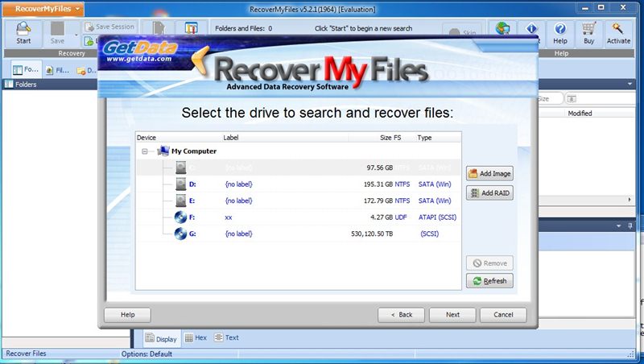Click the G: optical disc icon
Image resolution: width=644 pixels, height=364 pixels.
180,234
